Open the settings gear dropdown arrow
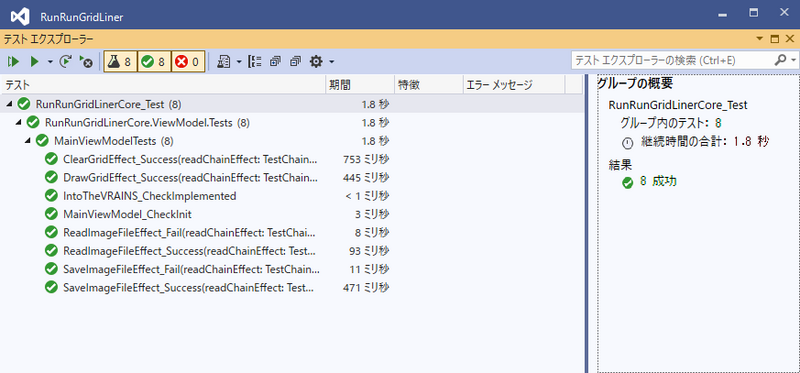The height and width of the screenshot is (373, 800). coord(332,62)
